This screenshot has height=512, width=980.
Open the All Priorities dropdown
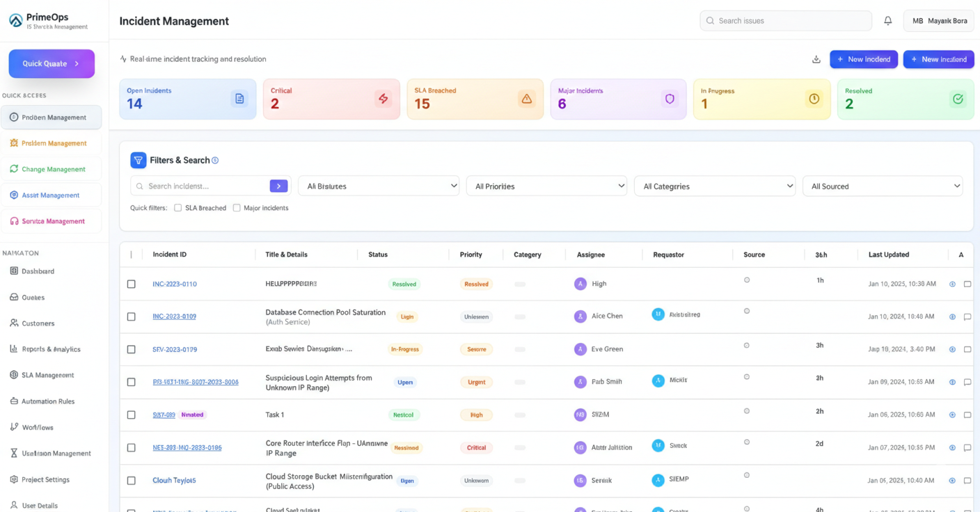coord(546,186)
